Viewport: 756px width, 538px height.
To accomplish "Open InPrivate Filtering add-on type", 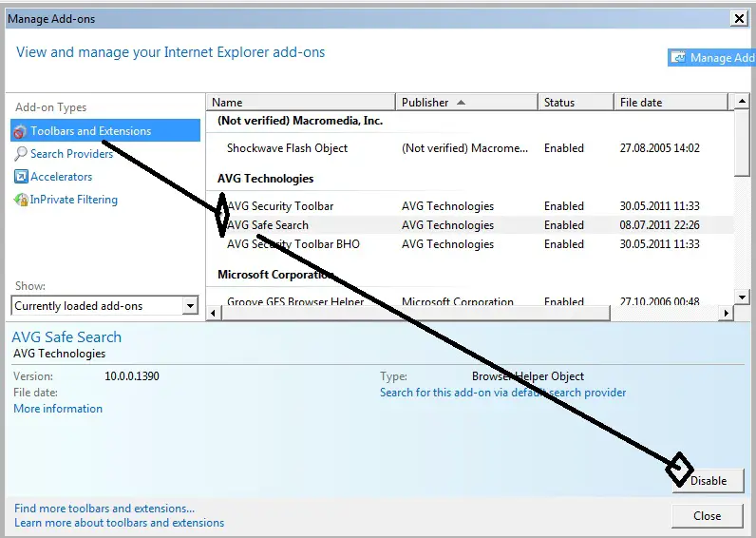I will tap(74, 200).
